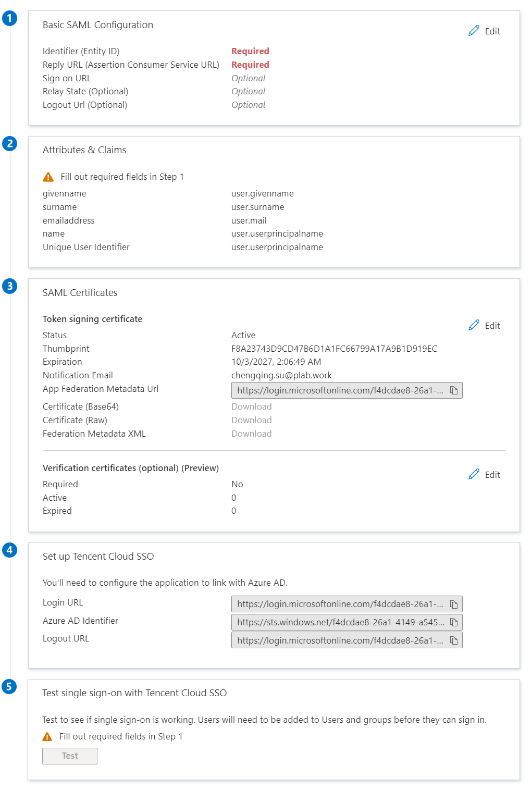Screen dimensions: 532x790
Task: Click the Test single sign-on button
Action: coord(69,756)
